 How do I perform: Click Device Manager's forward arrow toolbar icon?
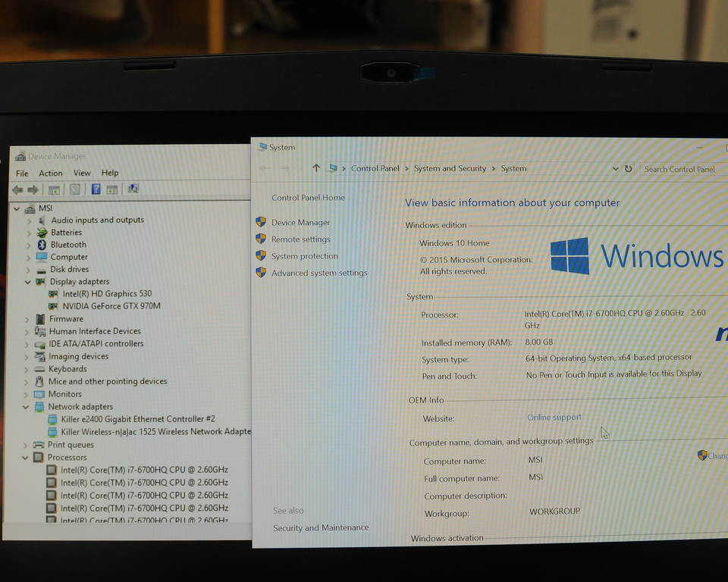click(33, 189)
